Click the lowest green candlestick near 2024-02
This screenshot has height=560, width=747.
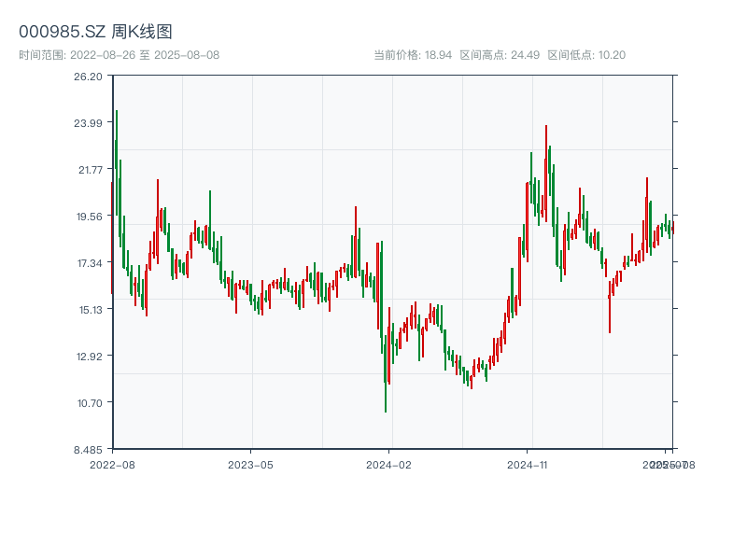coord(386,374)
